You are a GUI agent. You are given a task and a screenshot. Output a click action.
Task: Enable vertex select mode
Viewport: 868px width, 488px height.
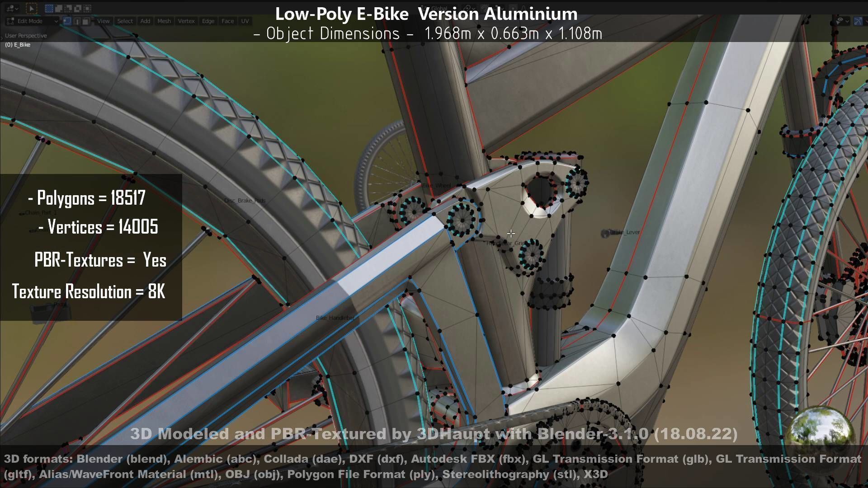click(67, 21)
